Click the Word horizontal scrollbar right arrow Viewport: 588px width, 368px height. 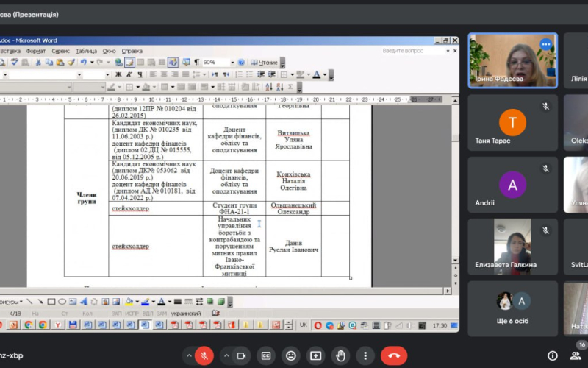(448, 291)
